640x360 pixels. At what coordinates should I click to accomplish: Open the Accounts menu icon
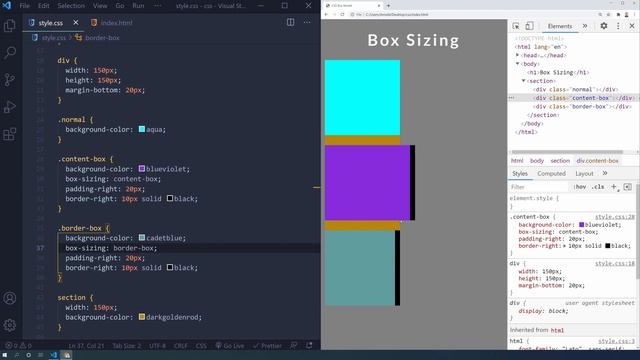click(x=9, y=298)
